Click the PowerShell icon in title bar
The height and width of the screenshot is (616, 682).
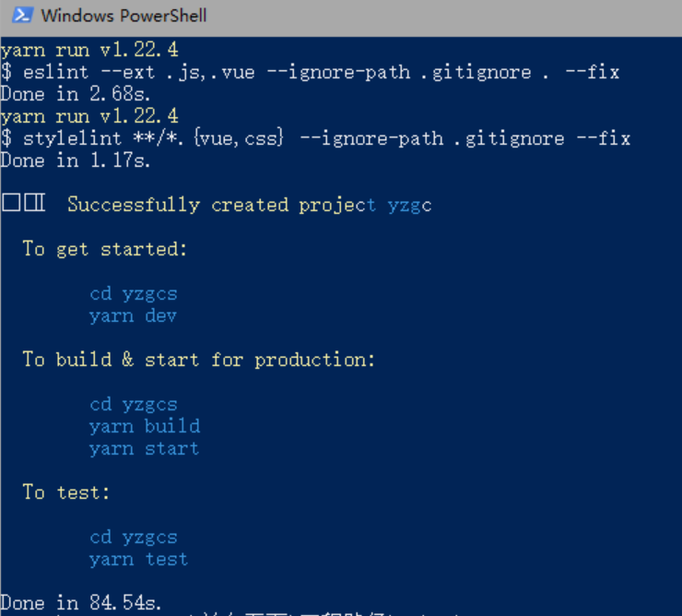tap(22, 16)
